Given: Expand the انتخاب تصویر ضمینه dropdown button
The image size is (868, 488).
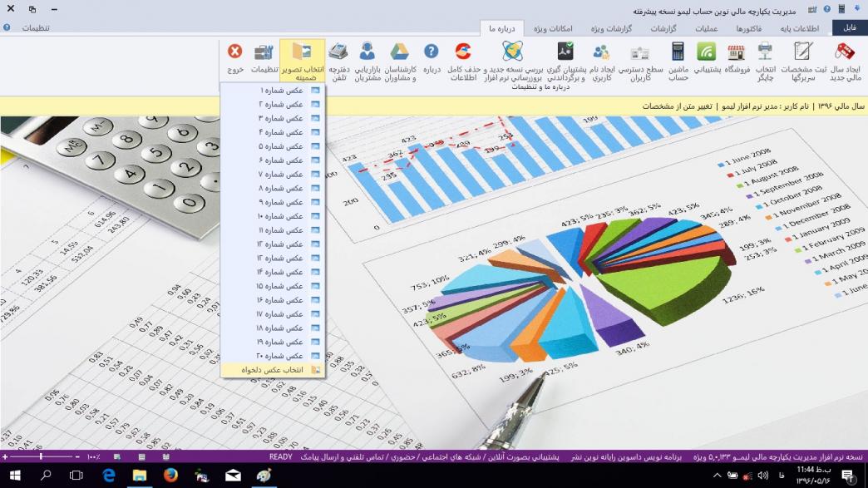Looking at the screenshot, I should (303, 60).
